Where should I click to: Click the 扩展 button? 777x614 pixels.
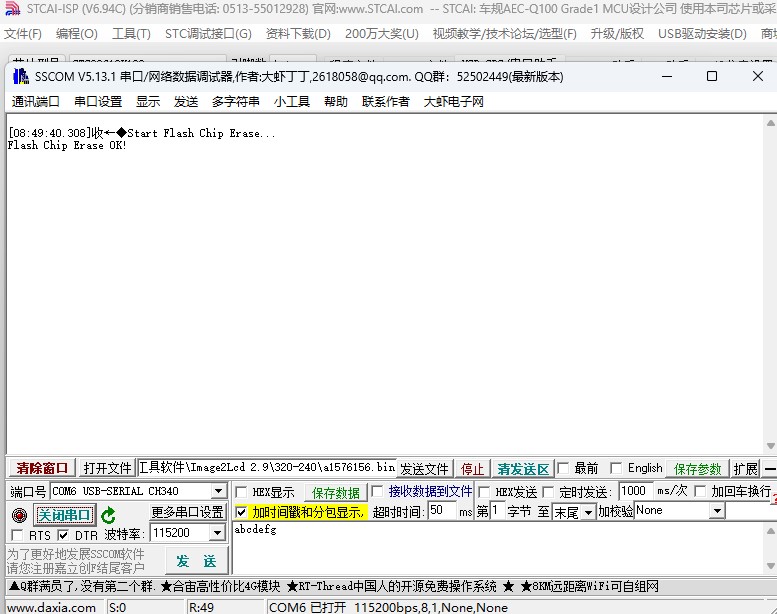[x=745, y=469]
